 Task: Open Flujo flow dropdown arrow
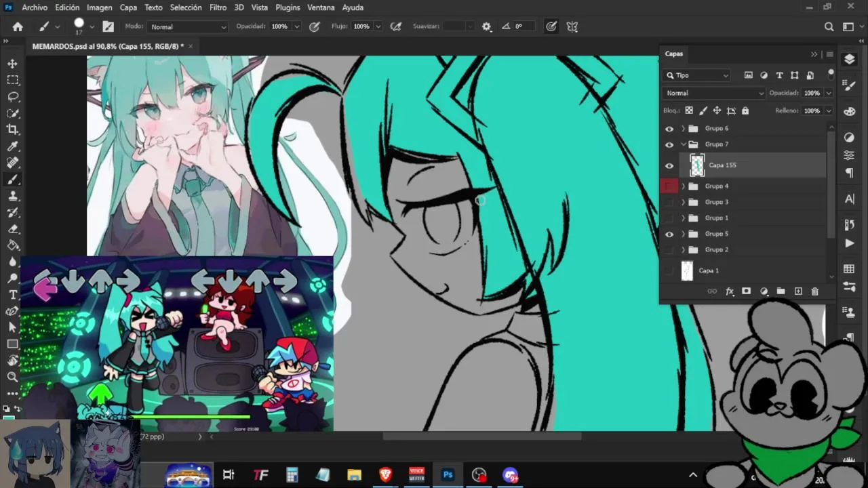click(378, 26)
